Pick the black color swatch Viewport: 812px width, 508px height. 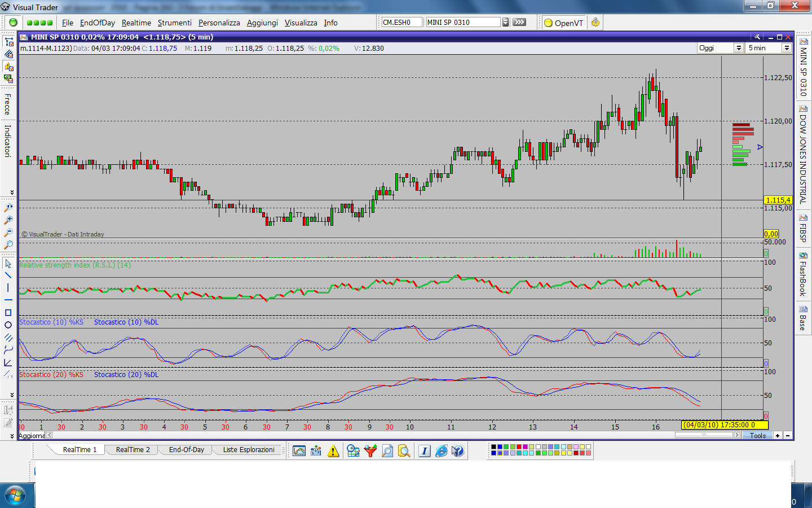point(493,447)
